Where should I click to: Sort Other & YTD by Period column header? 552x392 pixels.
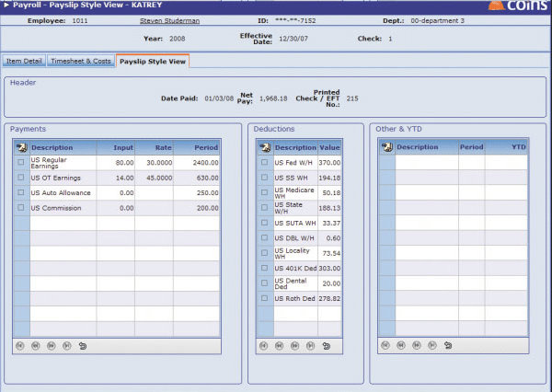point(472,147)
